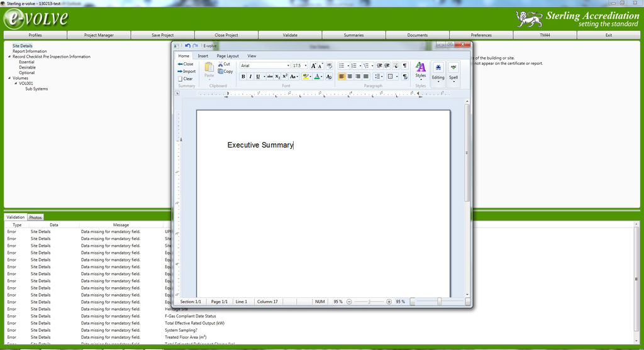Open Change Case Aa dropdown
The image size is (644, 350).
click(294, 77)
